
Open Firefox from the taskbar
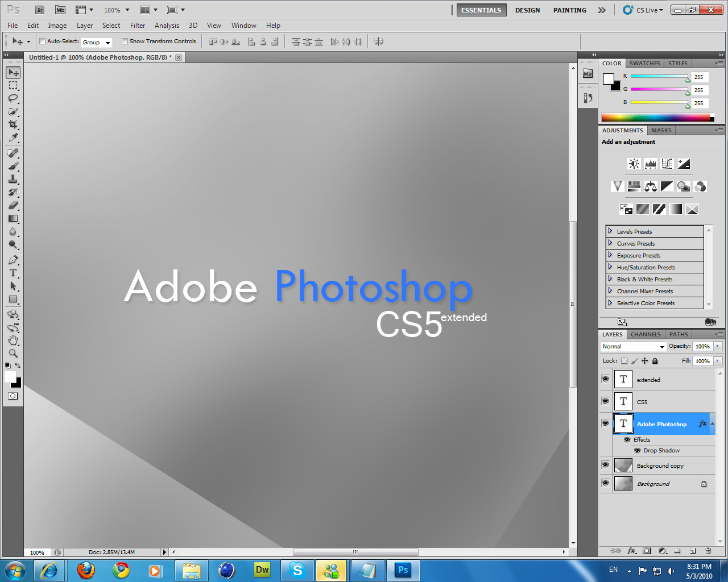[86, 570]
